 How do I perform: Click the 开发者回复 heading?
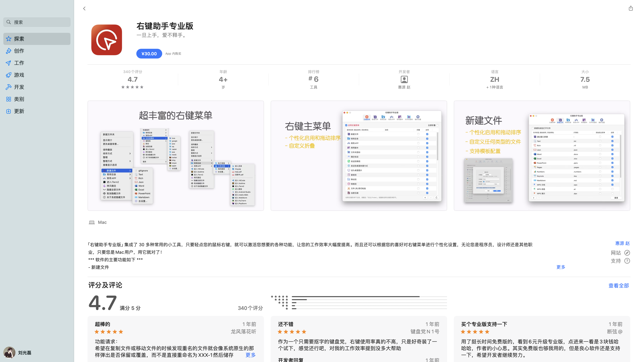pos(290,360)
